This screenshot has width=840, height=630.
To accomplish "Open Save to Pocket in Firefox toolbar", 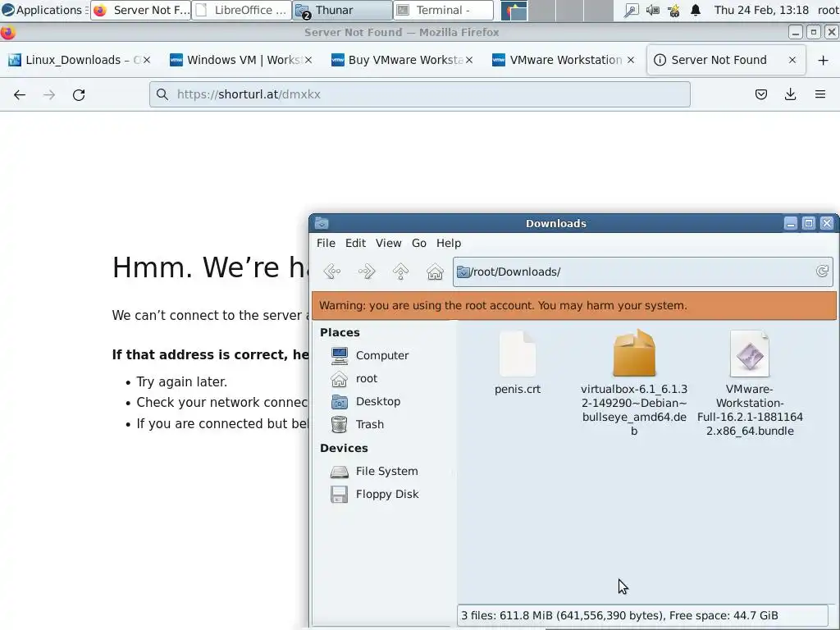I will (x=760, y=95).
